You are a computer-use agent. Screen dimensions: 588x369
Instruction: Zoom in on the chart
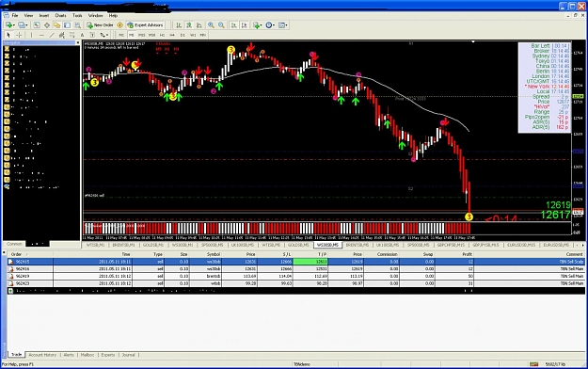pos(211,25)
